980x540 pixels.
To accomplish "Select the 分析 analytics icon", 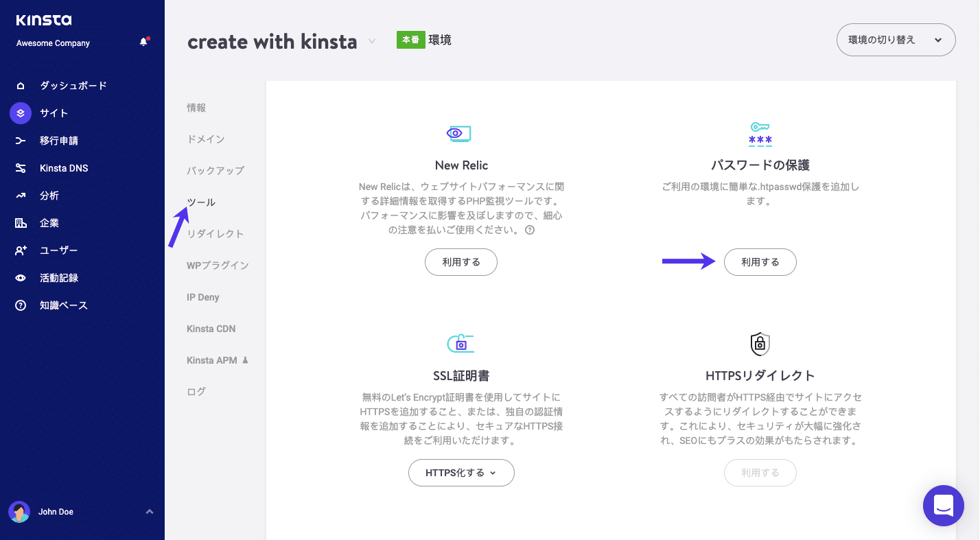I will pyautogui.click(x=20, y=195).
